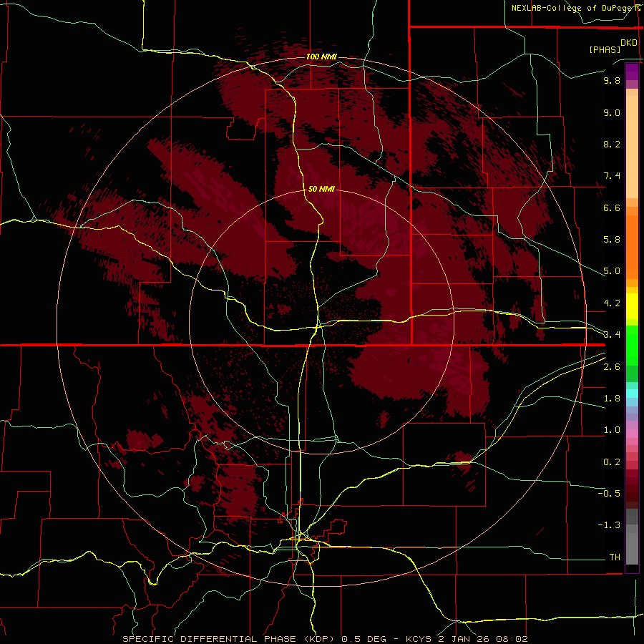Click the 8.2 scale value
This screenshot has width=644, height=644.
pyautogui.click(x=612, y=144)
